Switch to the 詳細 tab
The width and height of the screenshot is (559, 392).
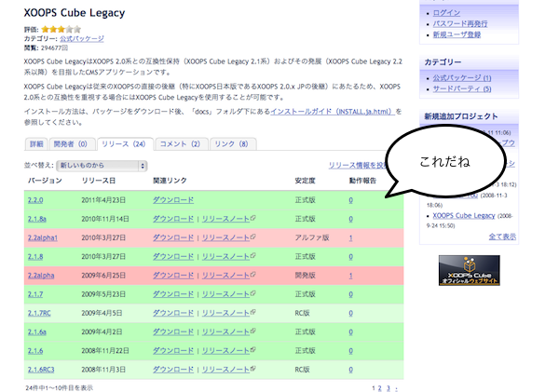(36, 144)
